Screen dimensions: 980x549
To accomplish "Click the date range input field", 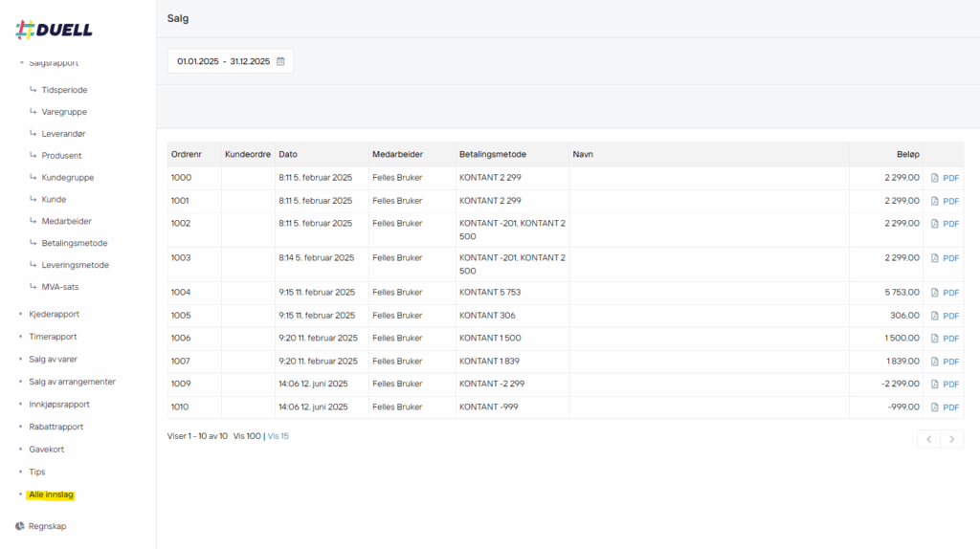I will coord(223,61).
